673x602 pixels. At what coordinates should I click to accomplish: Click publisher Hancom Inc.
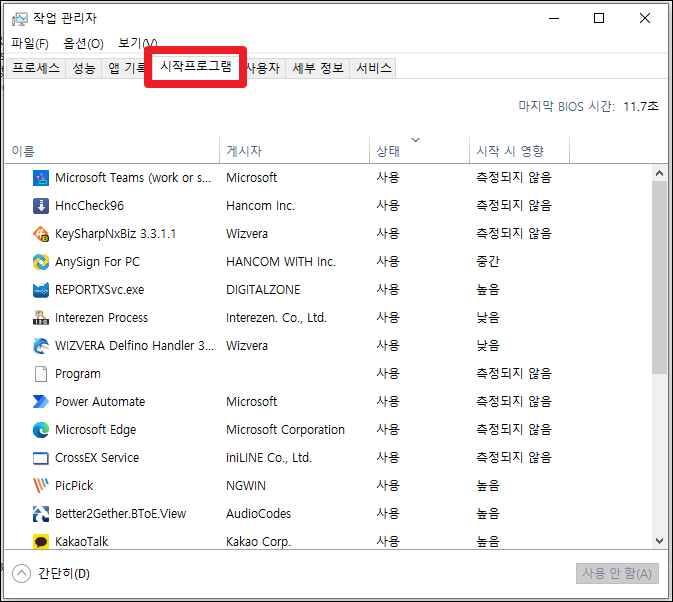pos(261,206)
